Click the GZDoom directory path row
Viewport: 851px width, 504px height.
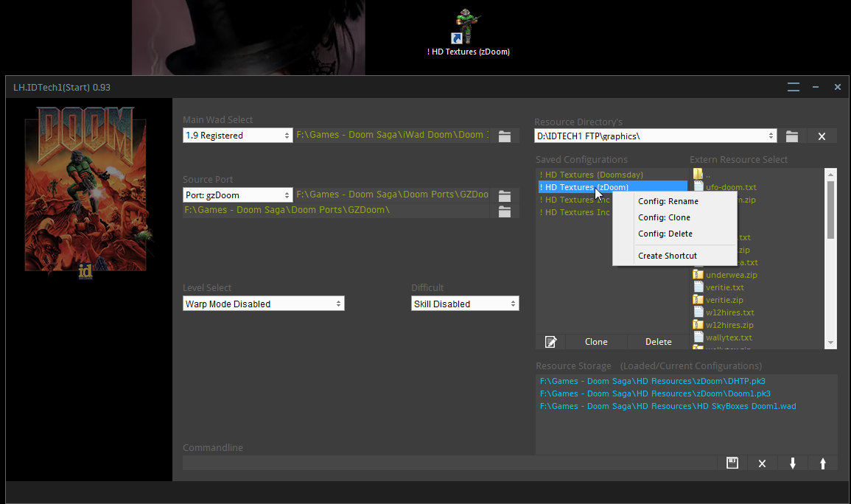coord(336,211)
